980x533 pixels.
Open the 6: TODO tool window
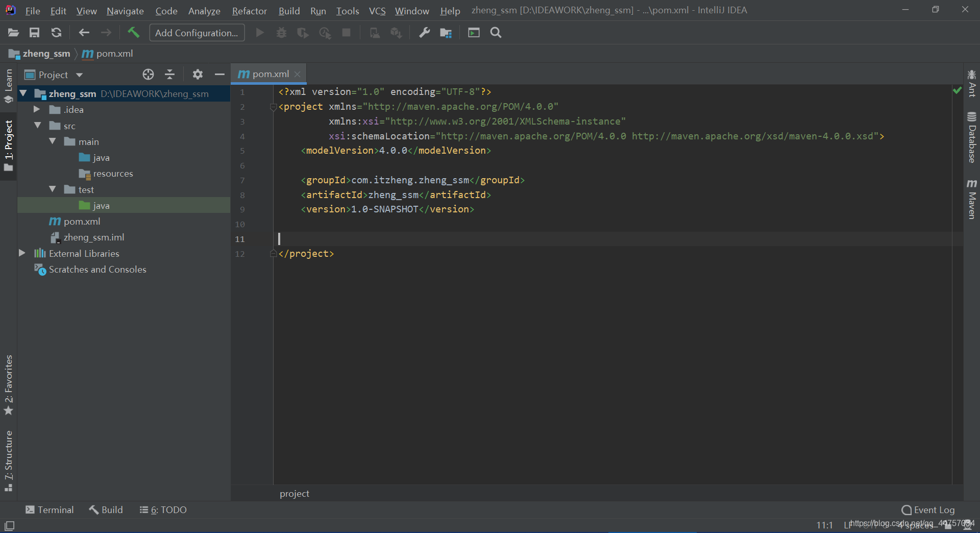coord(163,510)
